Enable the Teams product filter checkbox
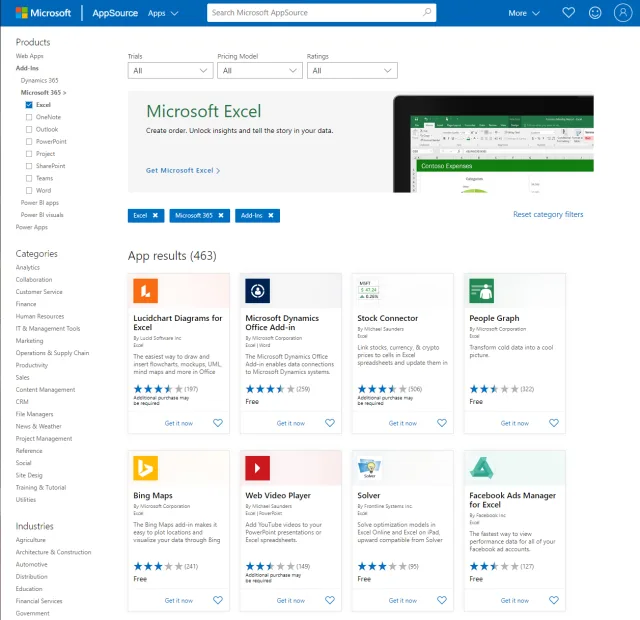640x620 pixels. tap(29, 178)
